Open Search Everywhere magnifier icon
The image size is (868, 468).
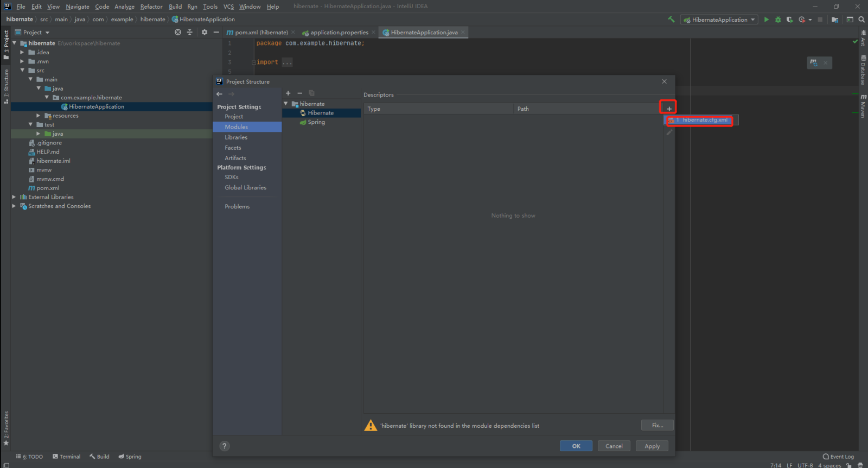861,20
